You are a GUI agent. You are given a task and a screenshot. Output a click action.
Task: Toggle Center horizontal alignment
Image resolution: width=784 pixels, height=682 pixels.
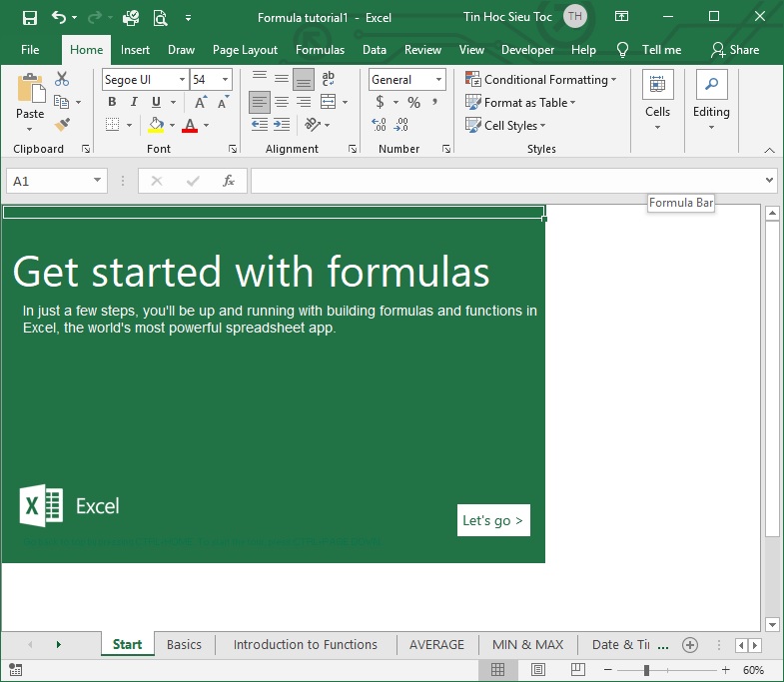pos(282,102)
